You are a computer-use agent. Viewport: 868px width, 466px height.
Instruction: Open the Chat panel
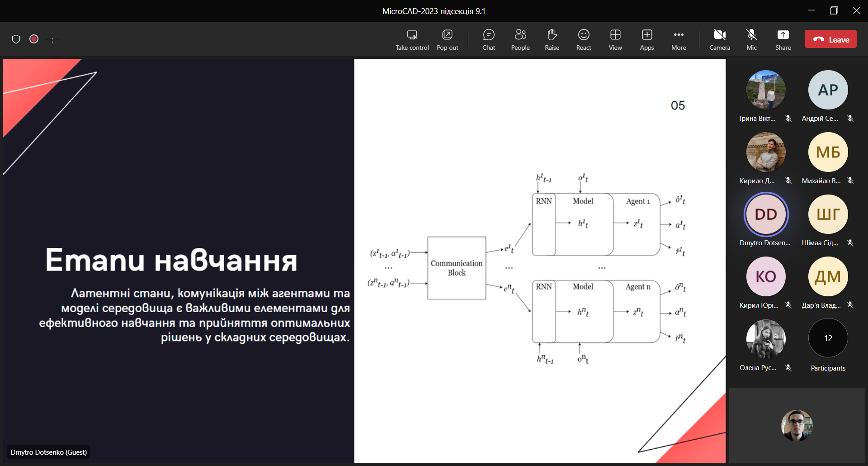click(488, 40)
